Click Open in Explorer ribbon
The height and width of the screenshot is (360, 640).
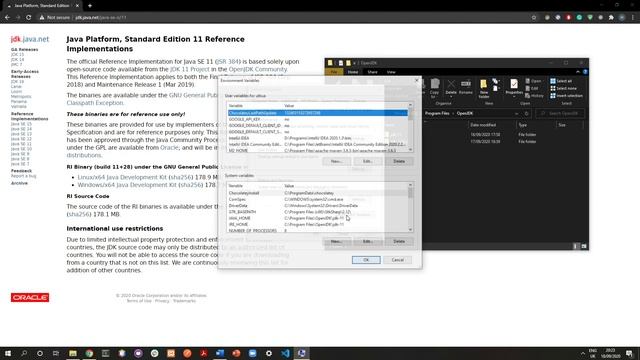pos(534,81)
